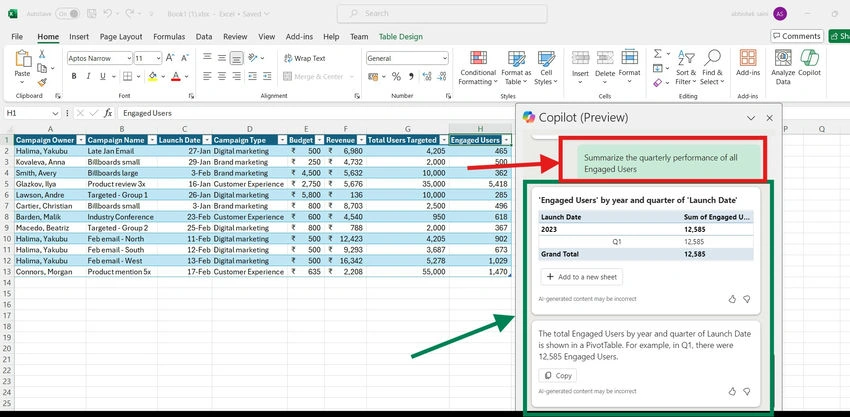Image resolution: width=850 pixels, height=417 pixels.
Task: Open Conditional Formatting menu
Action: coord(478,68)
